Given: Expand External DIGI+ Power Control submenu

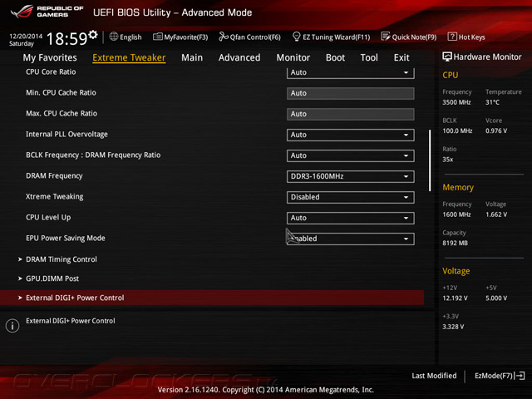Looking at the screenshot, I should coord(212,298).
